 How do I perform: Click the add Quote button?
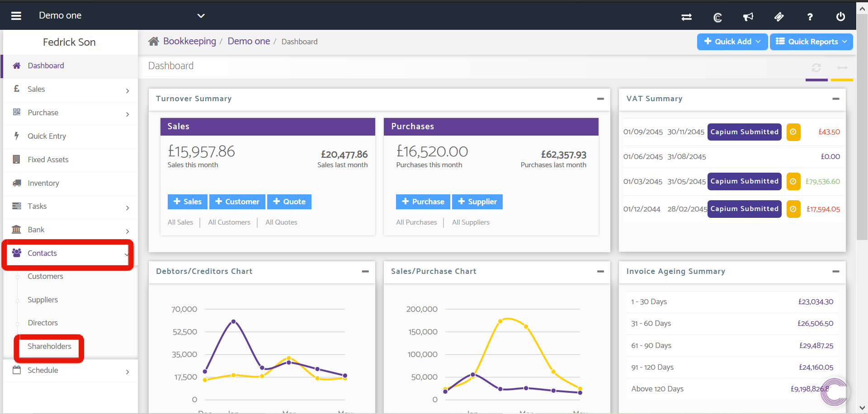click(289, 202)
